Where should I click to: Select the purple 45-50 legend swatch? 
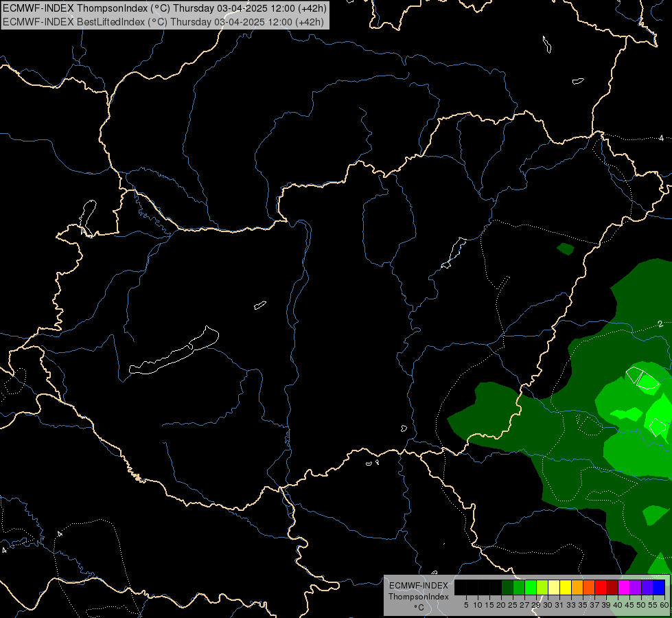click(x=636, y=587)
